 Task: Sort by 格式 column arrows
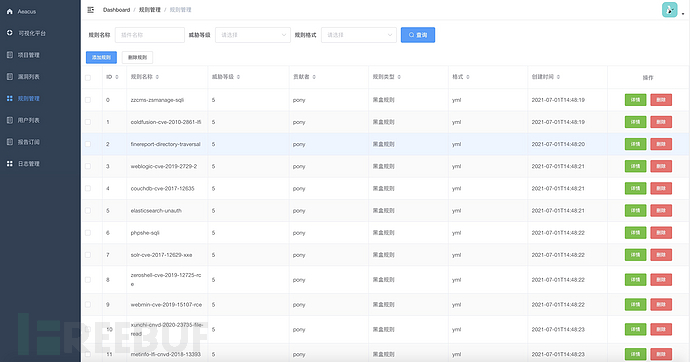point(468,77)
